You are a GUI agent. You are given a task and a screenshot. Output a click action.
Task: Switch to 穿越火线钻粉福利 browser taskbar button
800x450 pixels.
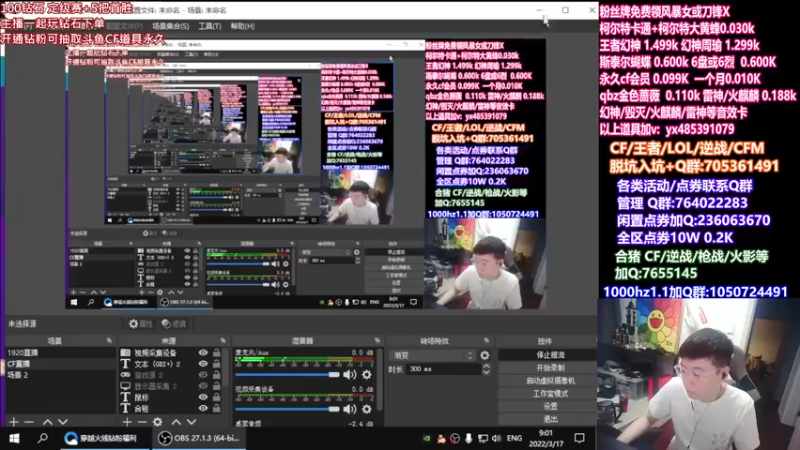[104, 438]
